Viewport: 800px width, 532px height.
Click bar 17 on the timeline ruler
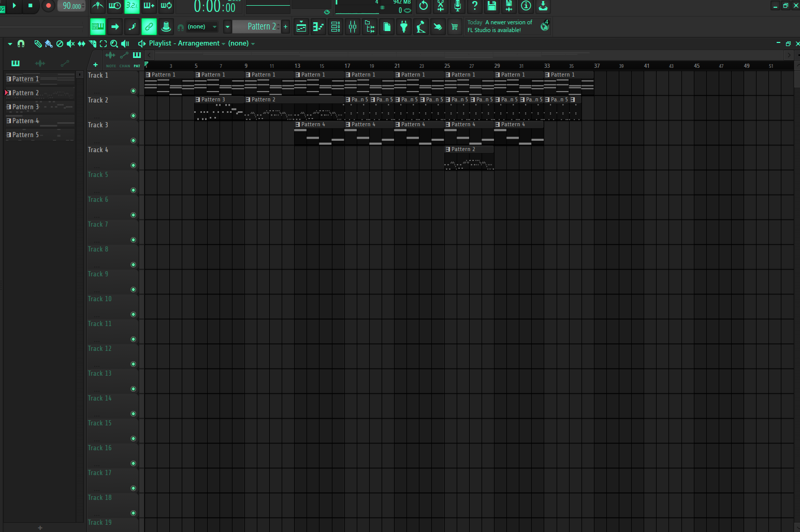click(347, 66)
